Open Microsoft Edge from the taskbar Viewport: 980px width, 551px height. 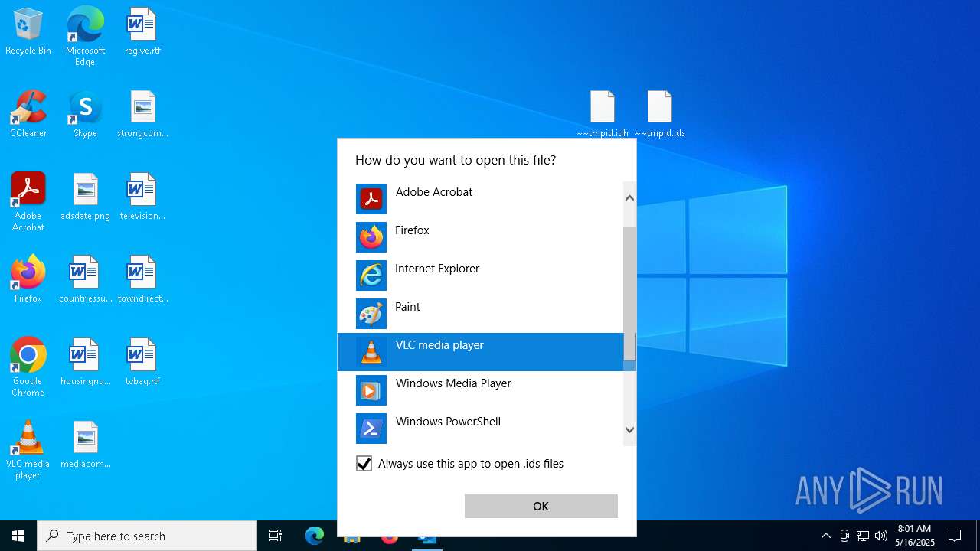pos(315,536)
